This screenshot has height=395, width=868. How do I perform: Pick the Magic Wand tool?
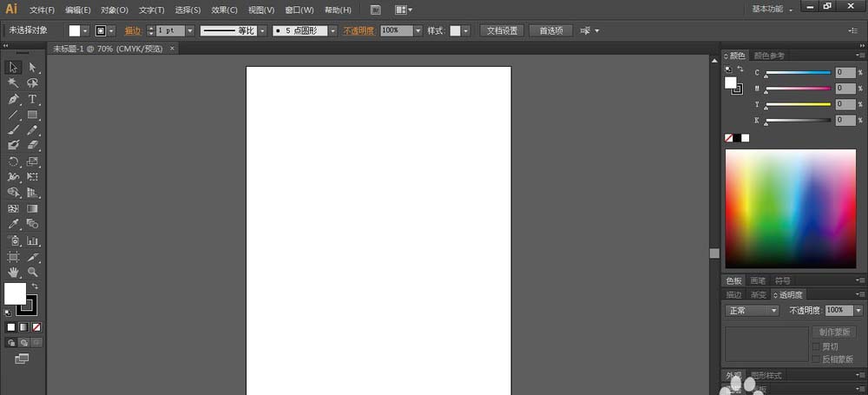(14, 82)
